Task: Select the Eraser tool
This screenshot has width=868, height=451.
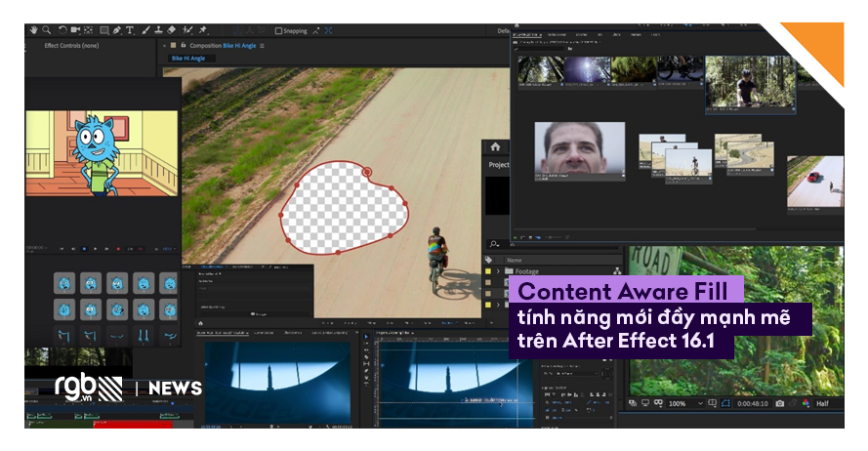Action: point(172,30)
